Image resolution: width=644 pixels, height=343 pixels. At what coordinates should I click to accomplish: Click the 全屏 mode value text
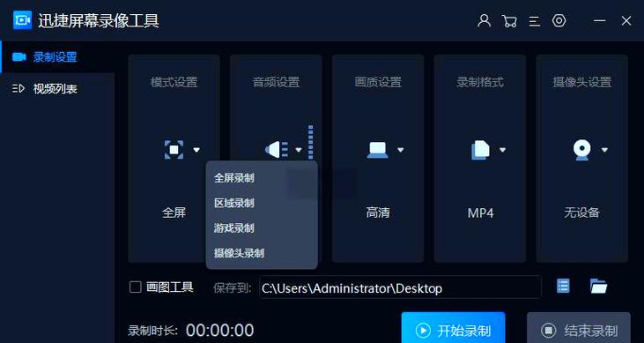(x=174, y=213)
